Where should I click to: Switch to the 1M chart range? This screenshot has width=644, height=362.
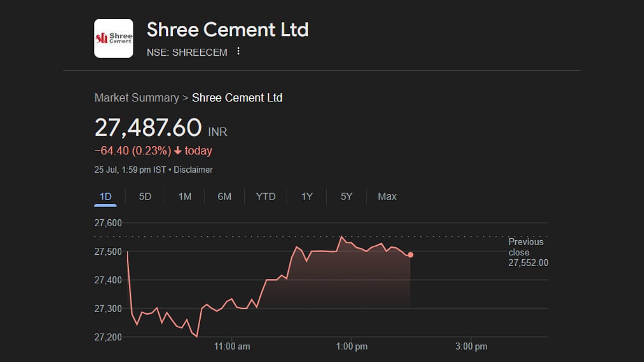pyautogui.click(x=185, y=196)
